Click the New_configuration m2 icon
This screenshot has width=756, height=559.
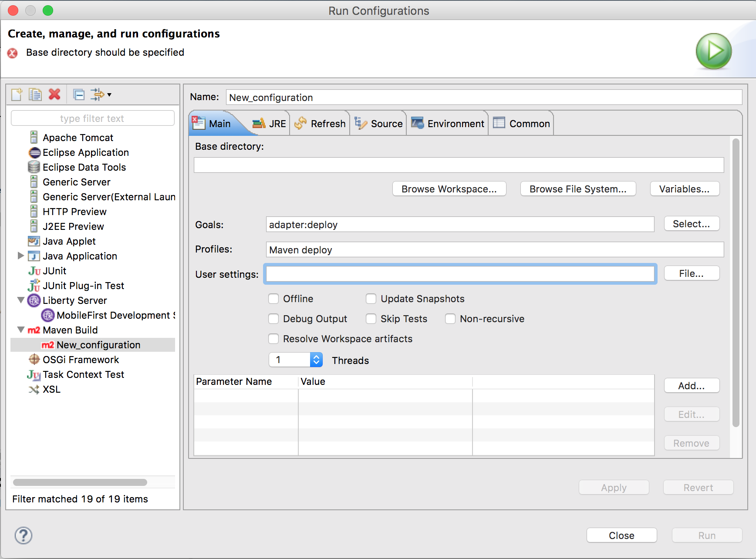coord(48,345)
